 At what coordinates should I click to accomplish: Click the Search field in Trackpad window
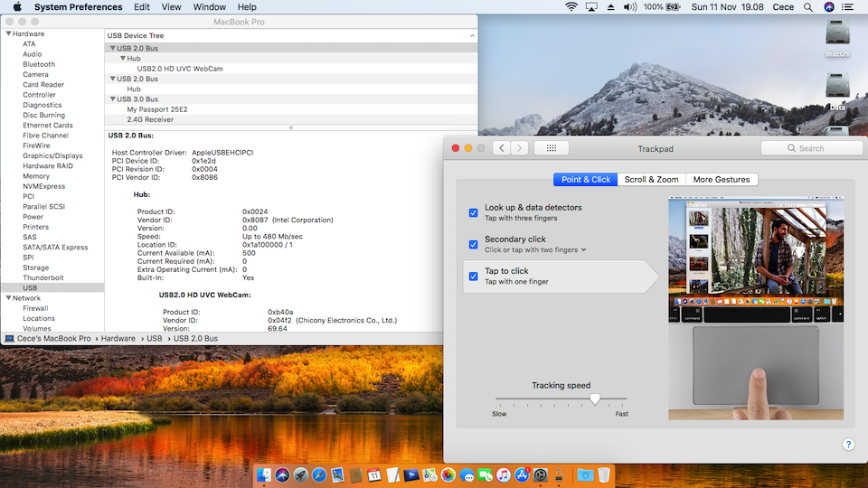tap(812, 147)
